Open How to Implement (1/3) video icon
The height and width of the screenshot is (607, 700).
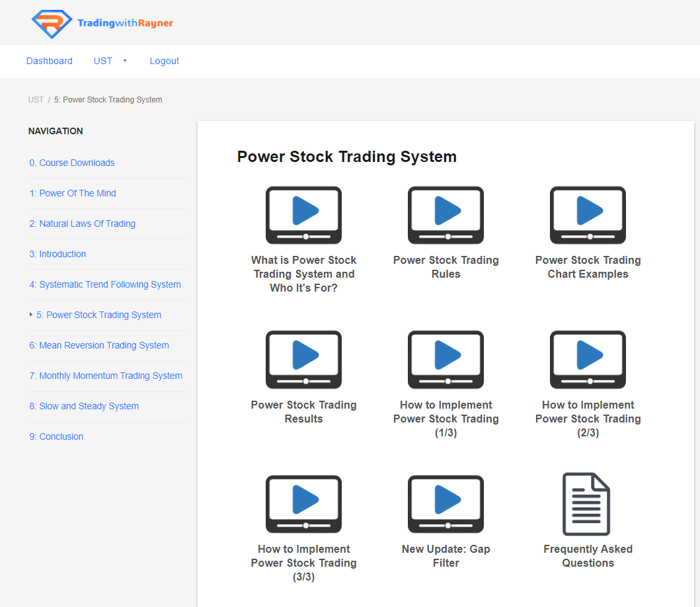(446, 360)
